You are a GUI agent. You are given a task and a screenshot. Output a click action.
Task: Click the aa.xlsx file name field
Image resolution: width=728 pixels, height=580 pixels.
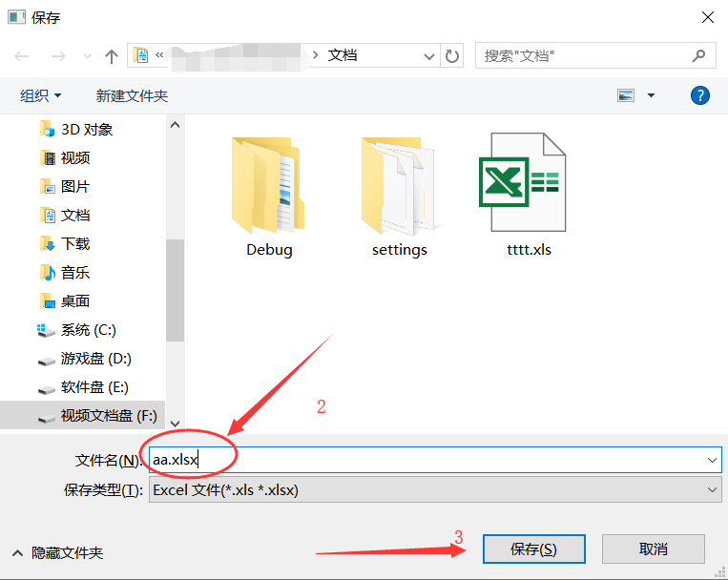(x=435, y=460)
